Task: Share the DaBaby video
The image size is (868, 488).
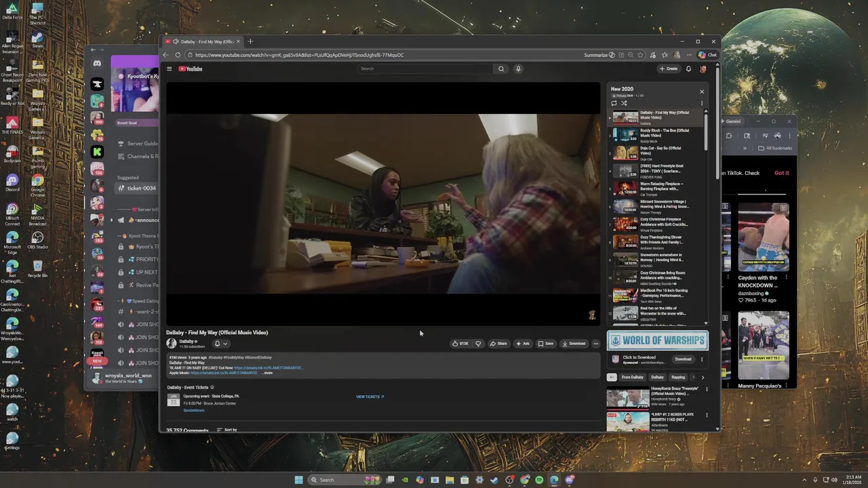Action: pos(498,344)
